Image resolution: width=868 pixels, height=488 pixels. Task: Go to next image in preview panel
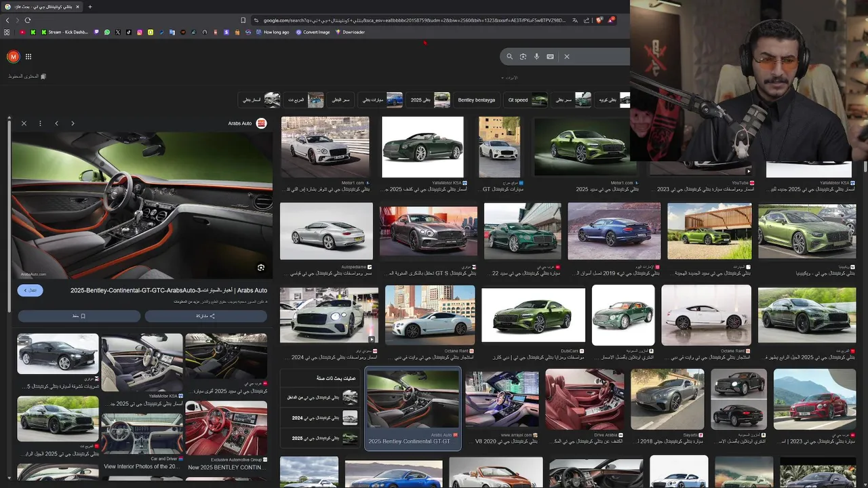tap(73, 123)
